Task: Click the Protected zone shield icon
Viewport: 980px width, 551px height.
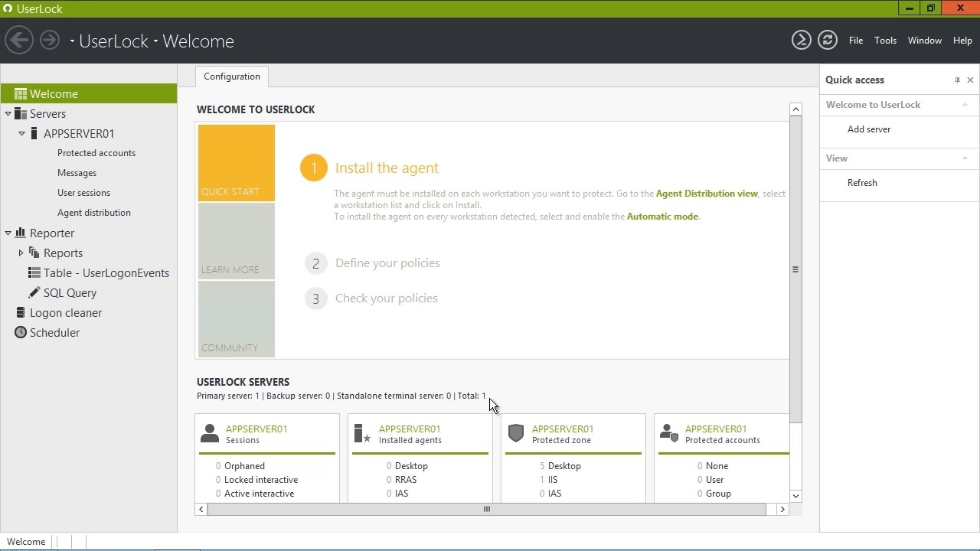Action: 516,433
